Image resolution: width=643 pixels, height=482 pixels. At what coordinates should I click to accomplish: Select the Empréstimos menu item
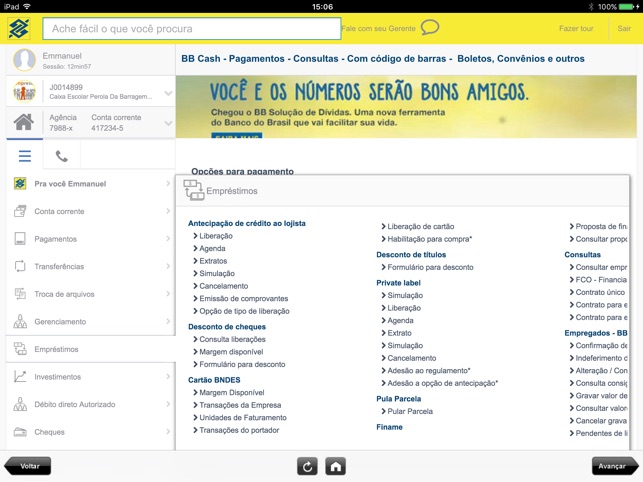(x=91, y=349)
